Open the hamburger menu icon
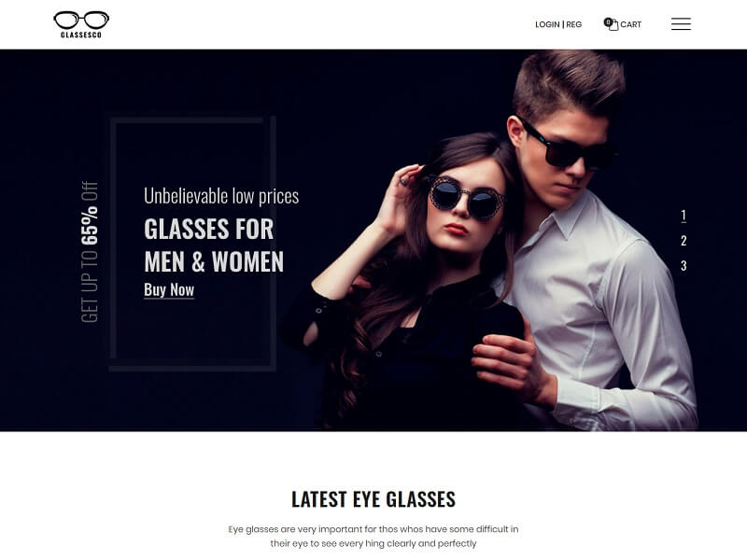This screenshot has width=747, height=560. [x=681, y=24]
